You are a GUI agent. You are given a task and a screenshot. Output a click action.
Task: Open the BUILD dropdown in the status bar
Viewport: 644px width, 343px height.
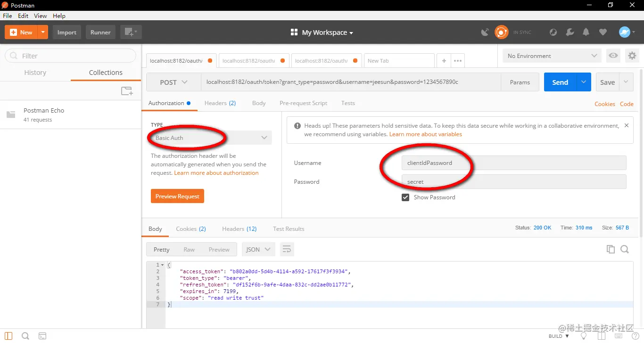559,336
